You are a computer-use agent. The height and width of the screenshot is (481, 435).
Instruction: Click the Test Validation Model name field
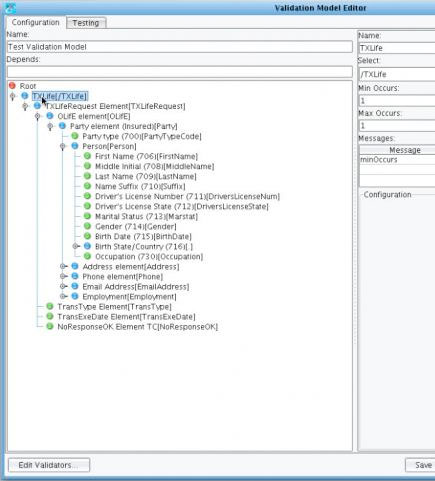[x=179, y=47]
